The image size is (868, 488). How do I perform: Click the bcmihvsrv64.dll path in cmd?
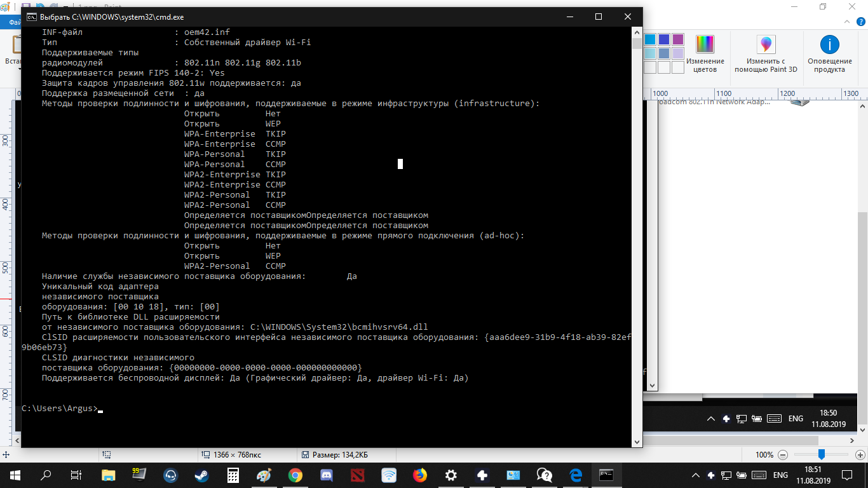[x=339, y=327]
